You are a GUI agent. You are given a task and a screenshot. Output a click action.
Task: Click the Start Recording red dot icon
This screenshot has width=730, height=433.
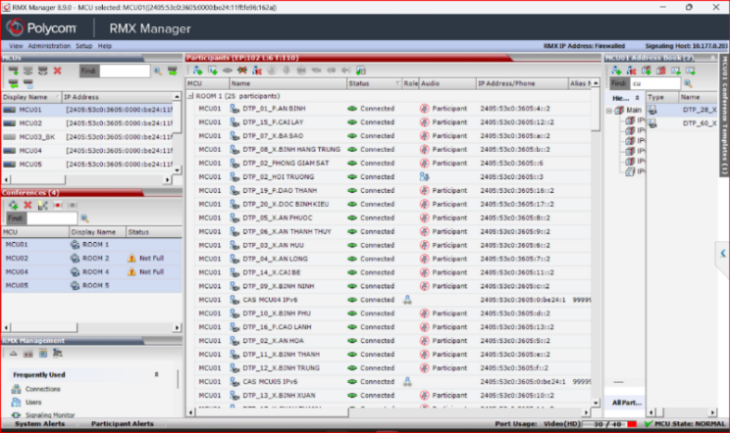click(x=58, y=205)
